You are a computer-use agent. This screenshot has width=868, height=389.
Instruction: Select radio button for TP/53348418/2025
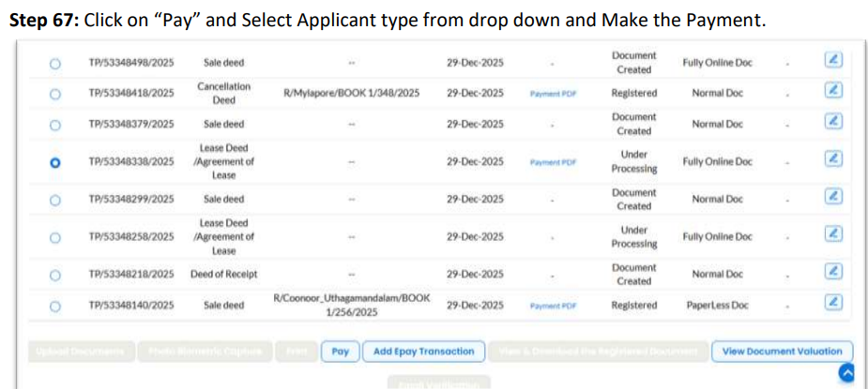54,94
